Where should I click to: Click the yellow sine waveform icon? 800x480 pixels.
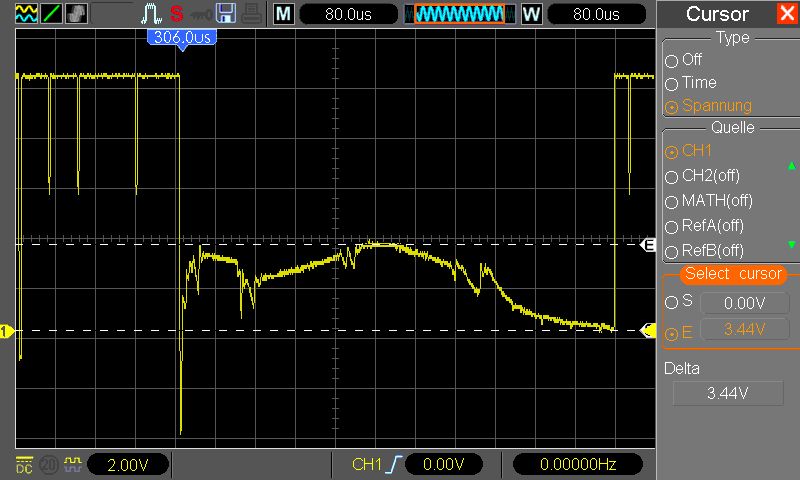26,13
